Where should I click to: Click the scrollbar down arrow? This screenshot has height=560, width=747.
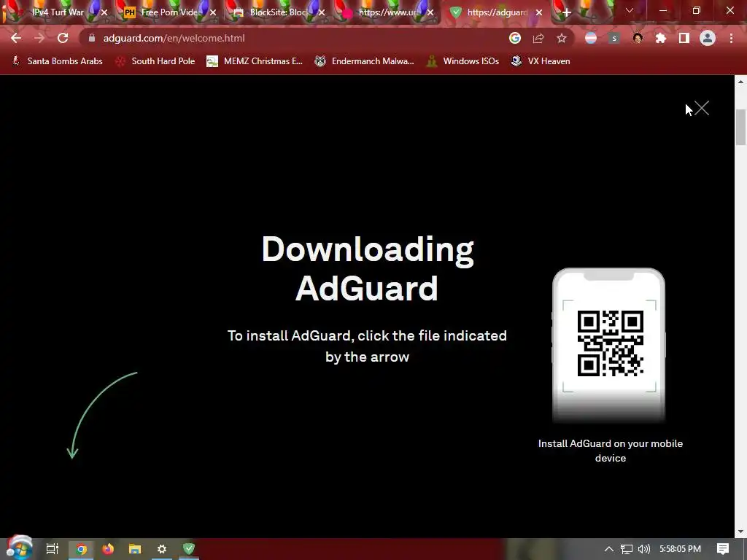coord(740,532)
